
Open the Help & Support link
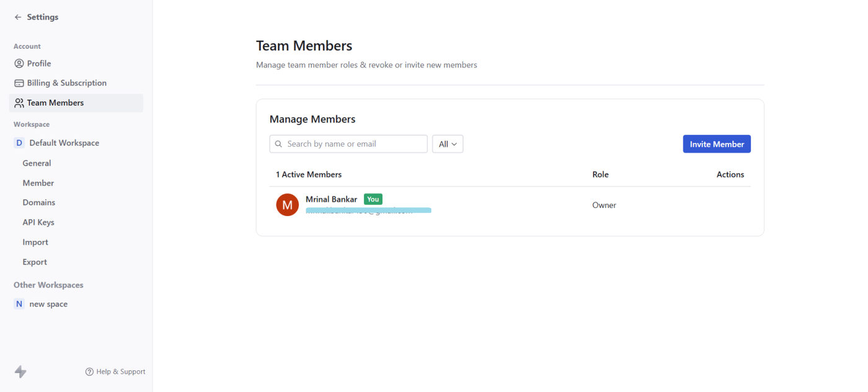click(x=120, y=372)
